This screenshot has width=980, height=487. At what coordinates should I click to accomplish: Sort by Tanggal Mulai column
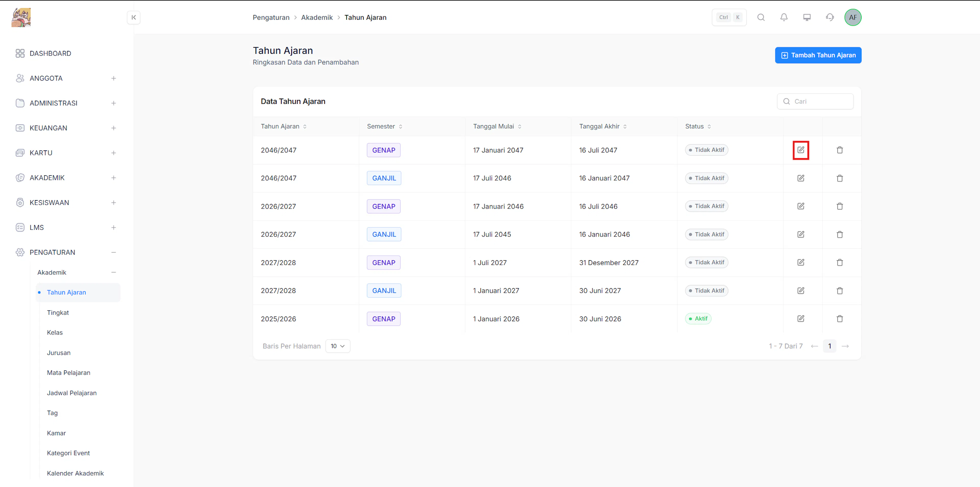coord(497,127)
